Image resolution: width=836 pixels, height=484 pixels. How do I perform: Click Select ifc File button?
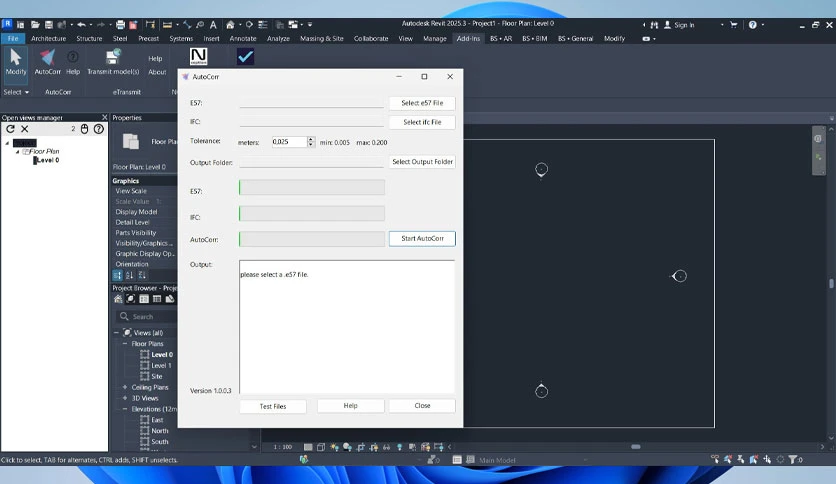pos(422,122)
